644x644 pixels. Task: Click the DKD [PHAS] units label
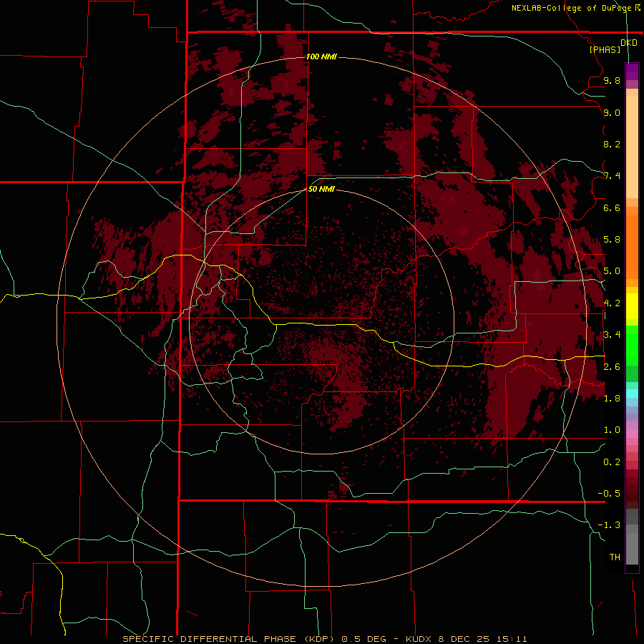pos(613,46)
